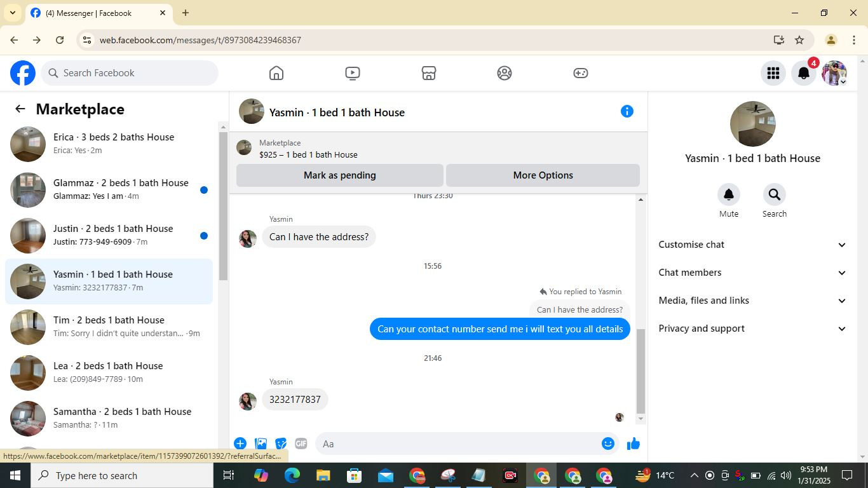The width and height of the screenshot is (868, 488).
Task: Reload the page
Action: tap(60, 40)
